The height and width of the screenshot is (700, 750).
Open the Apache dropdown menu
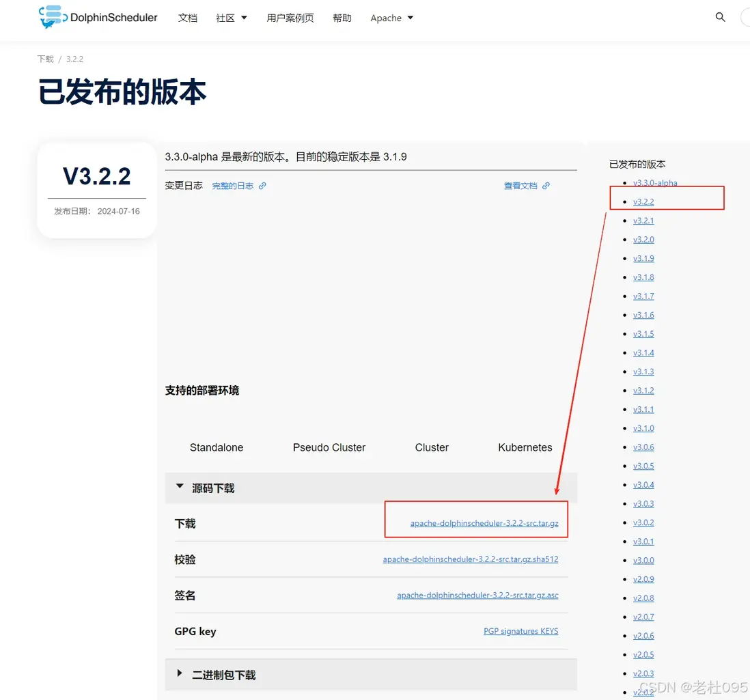point(392,18)
